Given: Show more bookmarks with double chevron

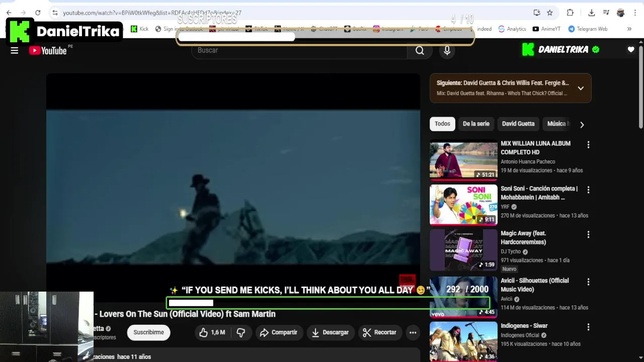Looking at the screenshot, I should click(629, 29).
